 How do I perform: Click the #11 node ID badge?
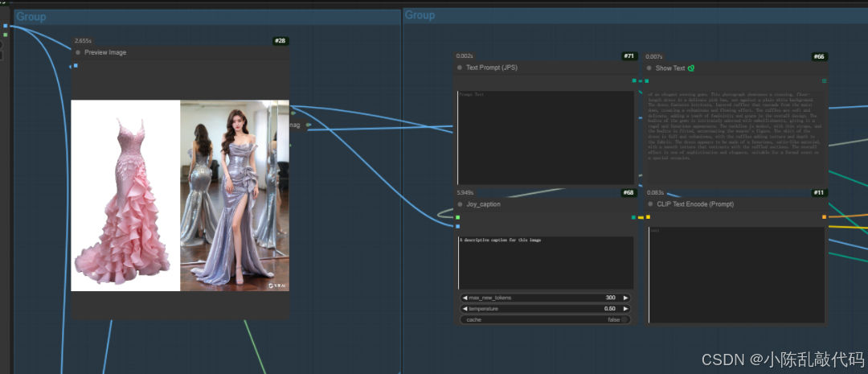click(820, 193)
